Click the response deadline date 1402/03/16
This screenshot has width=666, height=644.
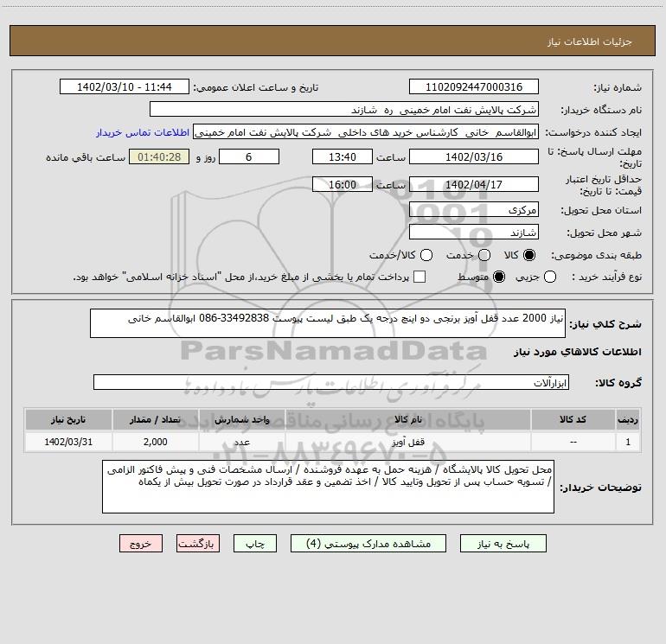point(474,156)
